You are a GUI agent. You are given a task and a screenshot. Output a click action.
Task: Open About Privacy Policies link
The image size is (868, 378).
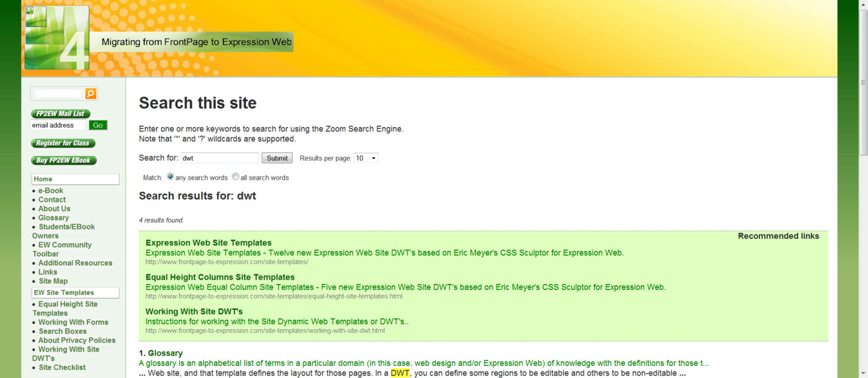coord(77,340)
